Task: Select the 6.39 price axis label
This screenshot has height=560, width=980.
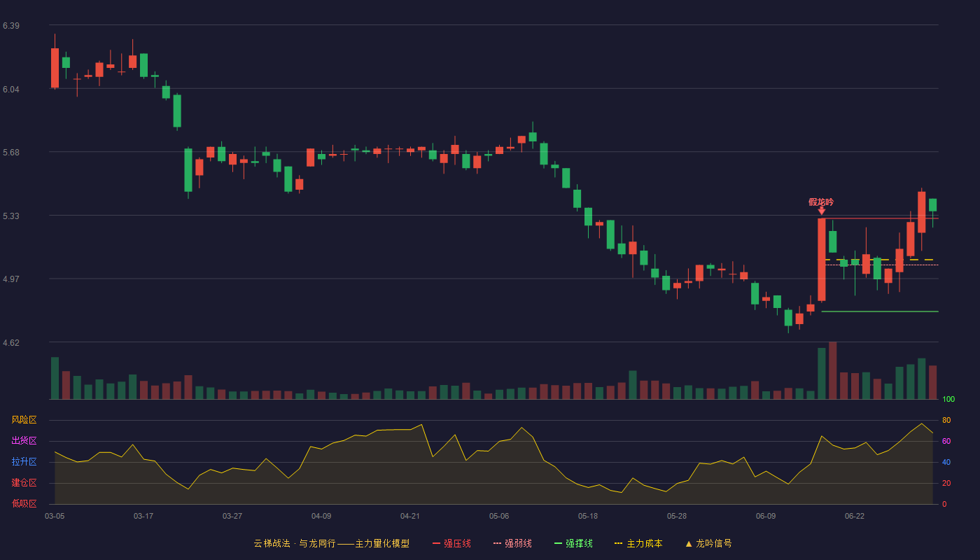Action: point(11,26)
